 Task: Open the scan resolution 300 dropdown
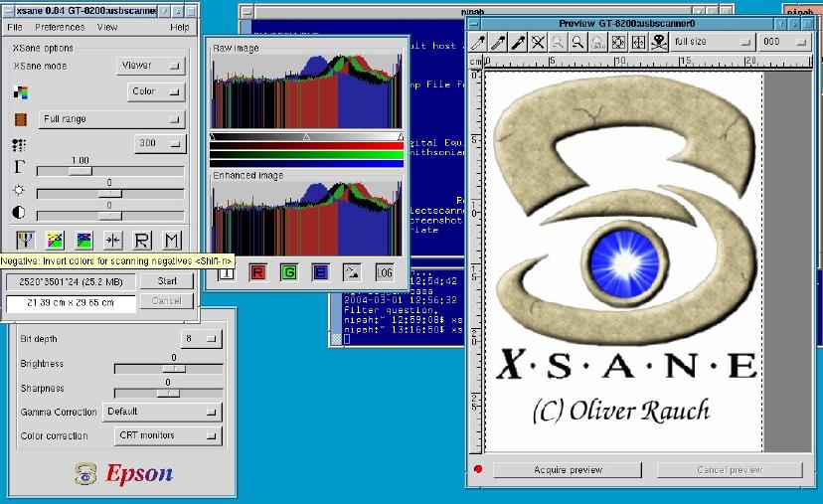pos(159,143)
